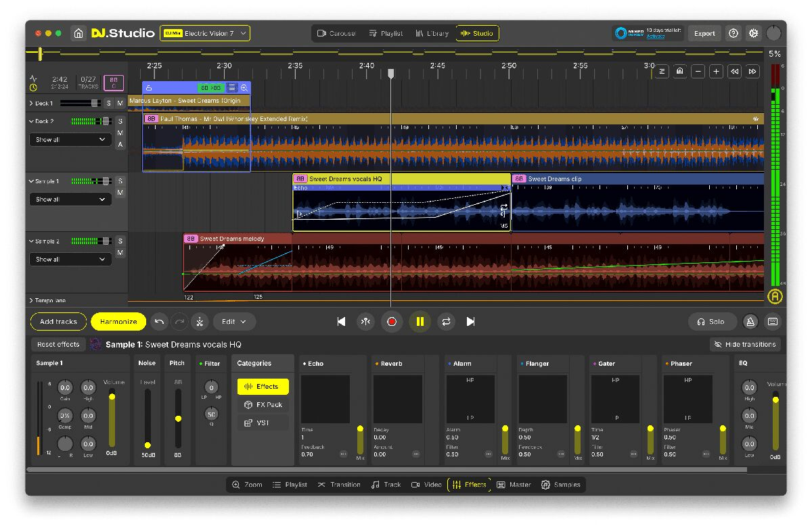Screen dimensions: 812x526
Task: Click the undo arrow icon
Action: [159, 322]
